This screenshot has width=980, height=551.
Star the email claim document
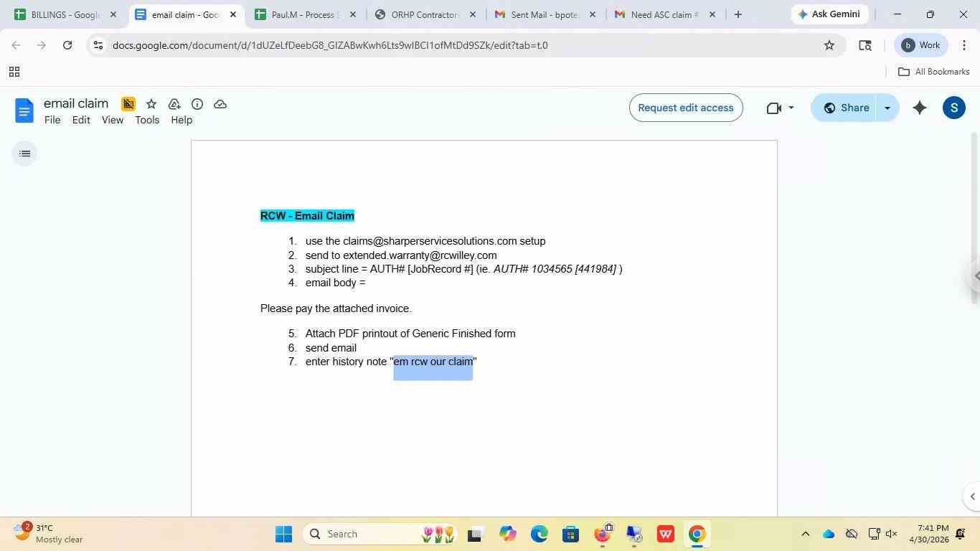[151, 104]
